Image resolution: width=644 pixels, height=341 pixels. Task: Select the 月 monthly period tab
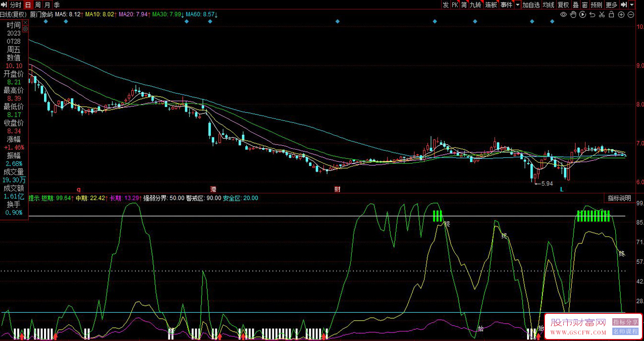(47, 5)
